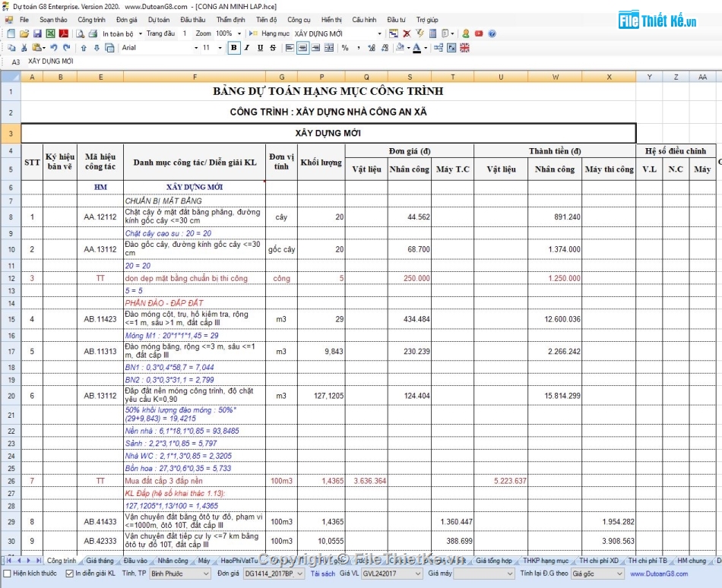Screen dimensions: 722x588
Task: Click the Trang đầu button
Action: coord(160,33)
